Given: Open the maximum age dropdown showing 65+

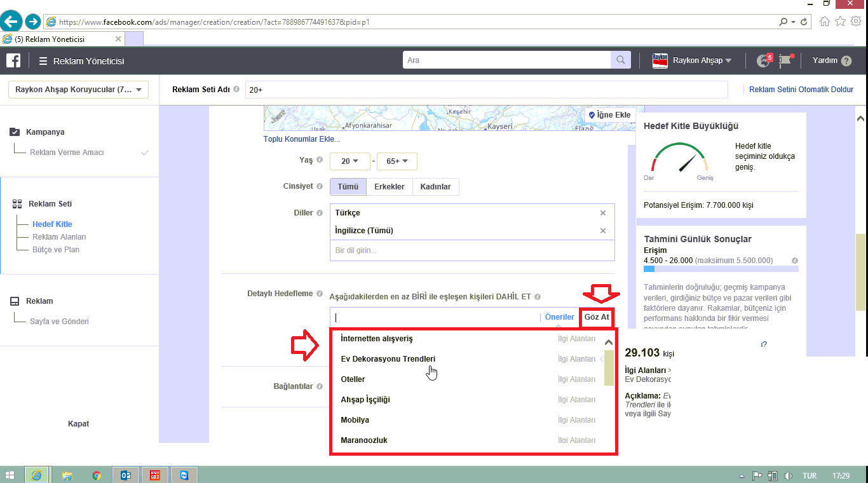Looking at the screenshot, I should pos(397,161).
